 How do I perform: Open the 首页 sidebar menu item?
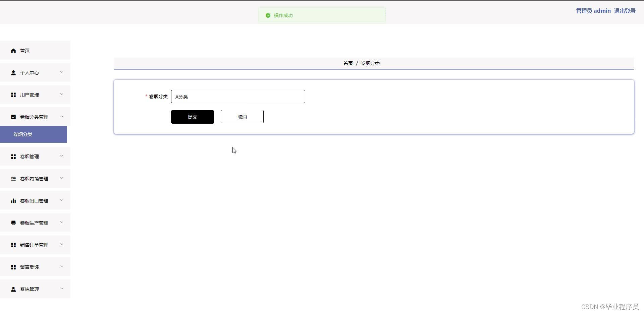point(35,50)
